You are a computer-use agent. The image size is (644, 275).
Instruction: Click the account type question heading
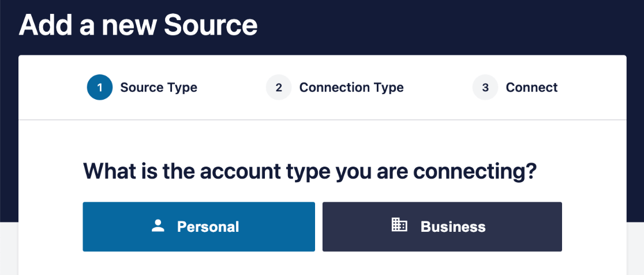(x=310, y=172)
